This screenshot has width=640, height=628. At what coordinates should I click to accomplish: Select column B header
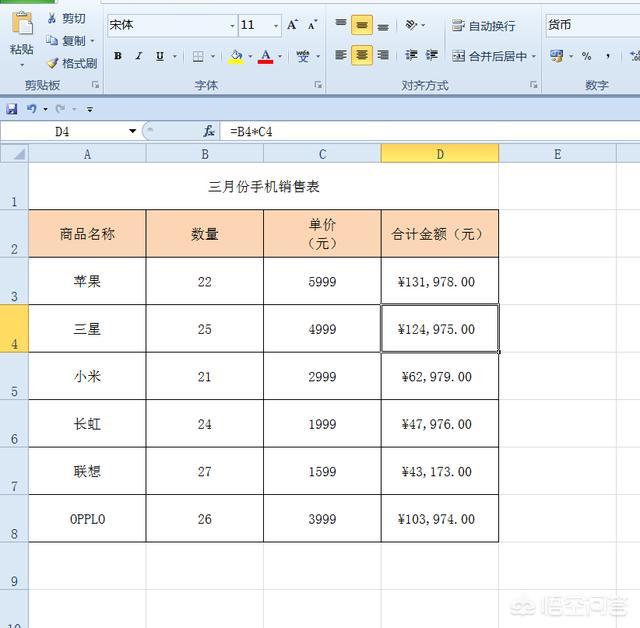(x=204, y=154)
